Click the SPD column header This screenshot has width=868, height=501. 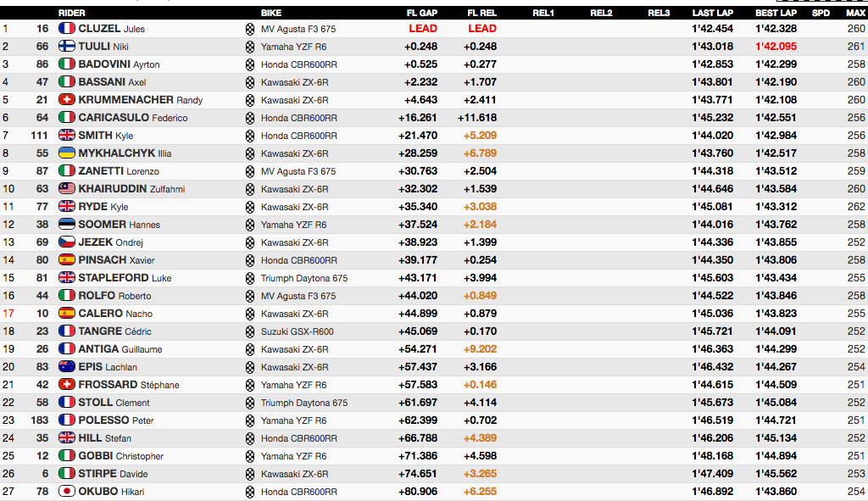click(821, 12)
